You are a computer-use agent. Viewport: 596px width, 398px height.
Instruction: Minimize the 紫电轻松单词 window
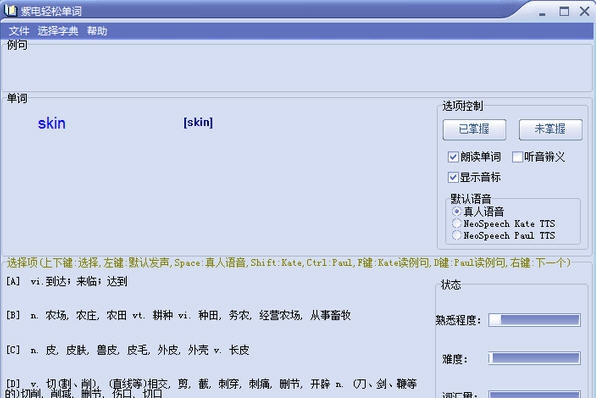(542, 13)
